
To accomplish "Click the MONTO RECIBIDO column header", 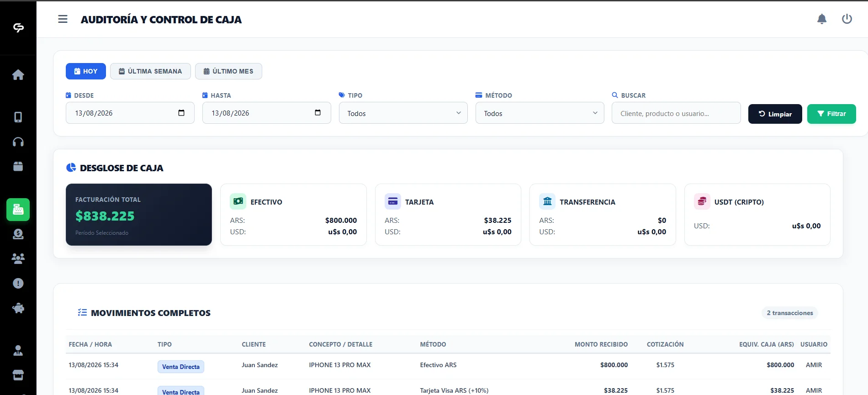I will pos(601,344).
